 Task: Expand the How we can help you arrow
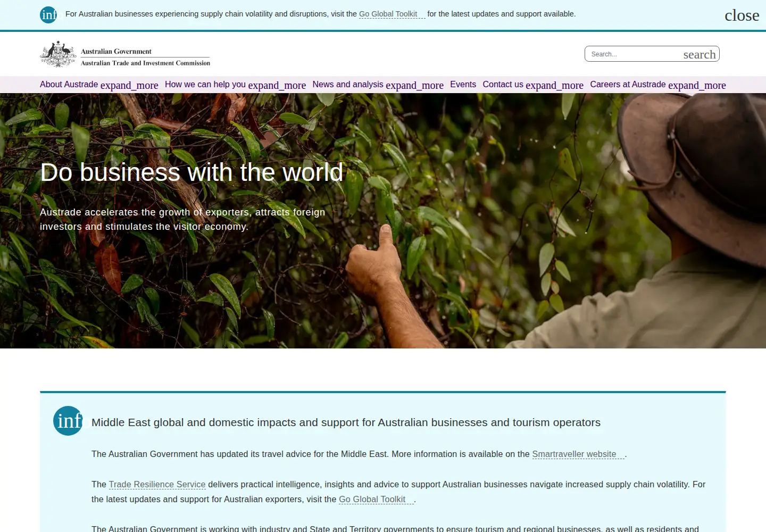click(x=277, y=85)
